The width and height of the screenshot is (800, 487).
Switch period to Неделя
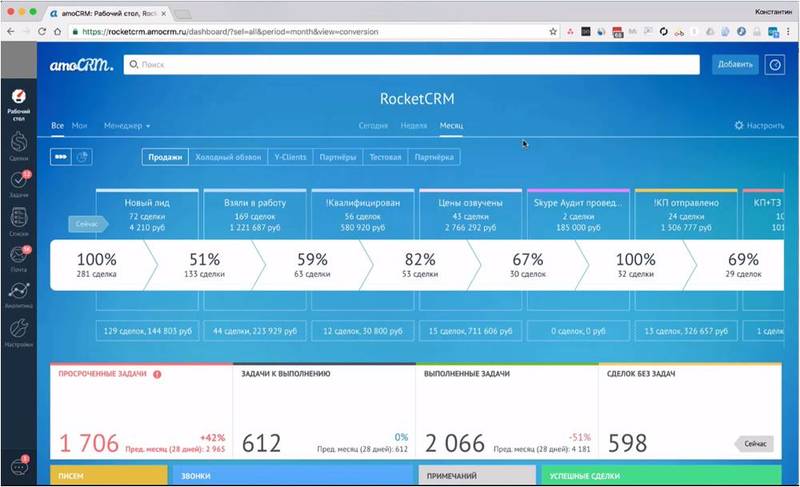click(414, 126)
